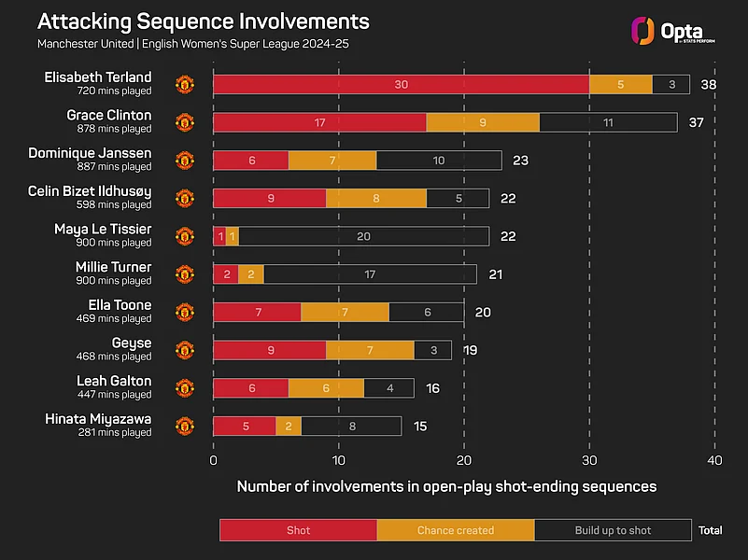Click the red Shot legend swatch
This screenshot has width=748, height=560.
pos(298,530)
